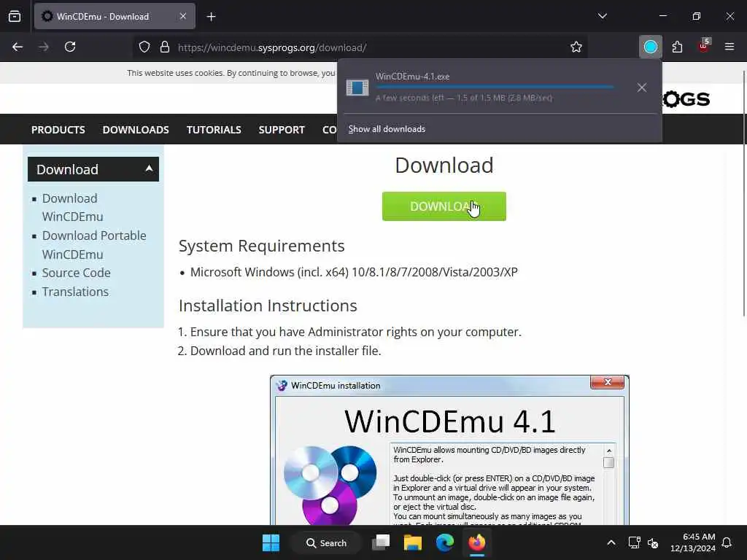Open File Explorer from taskbar
The width and height of the screenshot is (747, 560).
[413, 542]
